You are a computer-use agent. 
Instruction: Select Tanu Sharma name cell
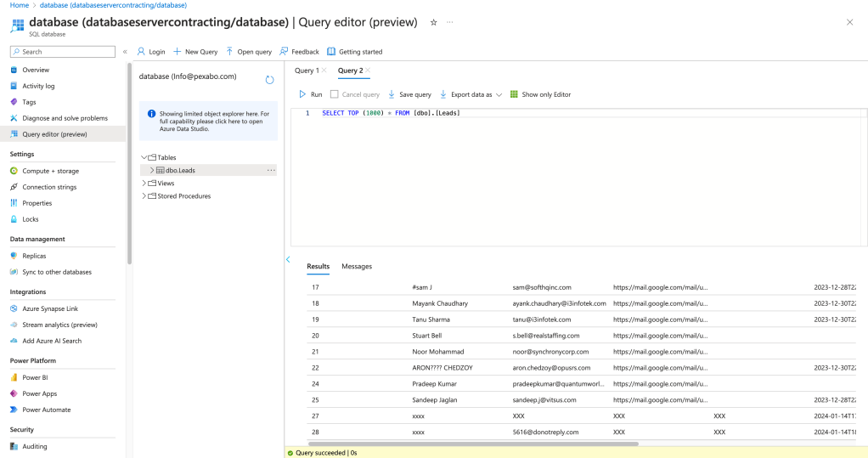point(431,319)
